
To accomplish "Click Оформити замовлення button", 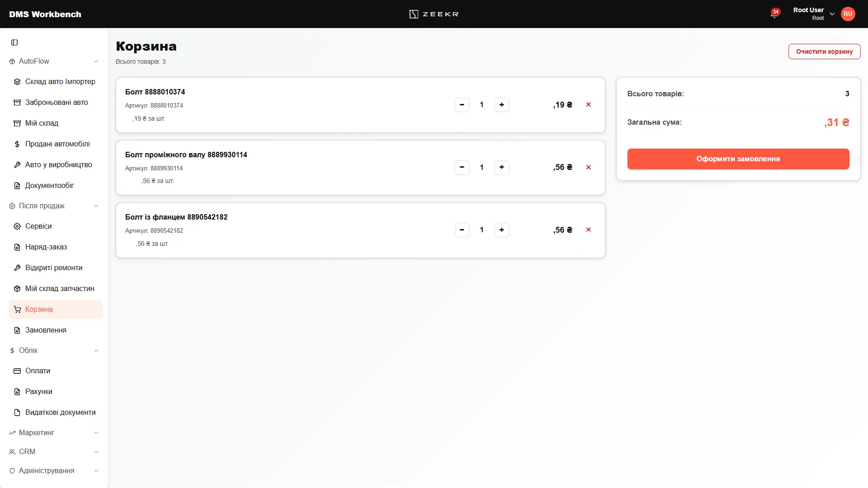I will pyautogui.click(x=738, y=159).
